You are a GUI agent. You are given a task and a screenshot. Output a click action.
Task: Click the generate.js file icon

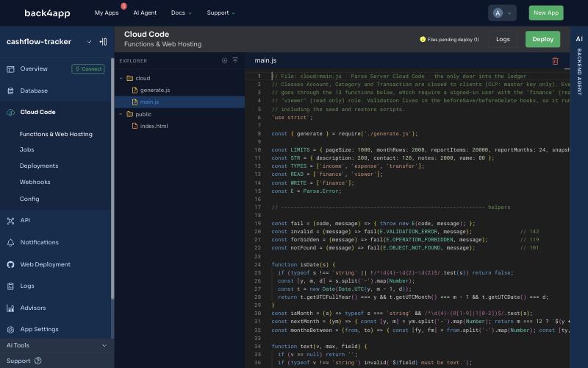135,90
